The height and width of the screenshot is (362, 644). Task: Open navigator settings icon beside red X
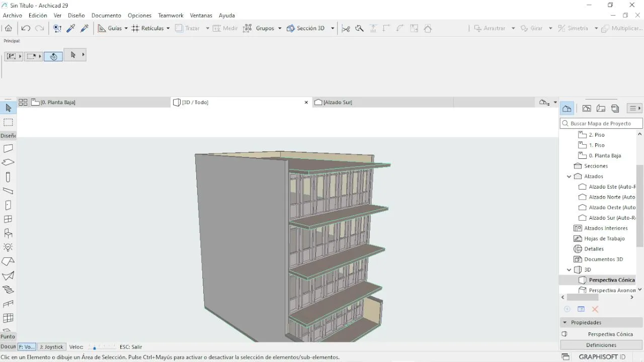click(581, 309)
